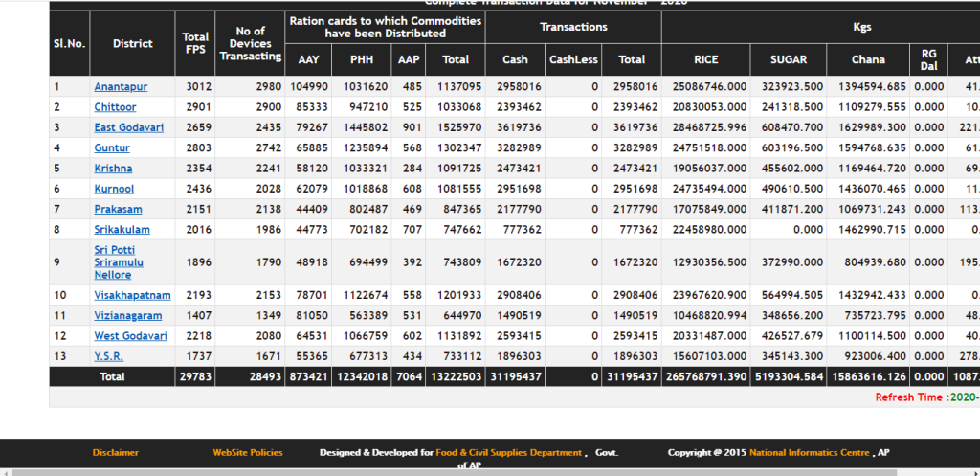980x476 pixels.
Task: Click the Visakhapatnam district link
Action: coord(132,295)
